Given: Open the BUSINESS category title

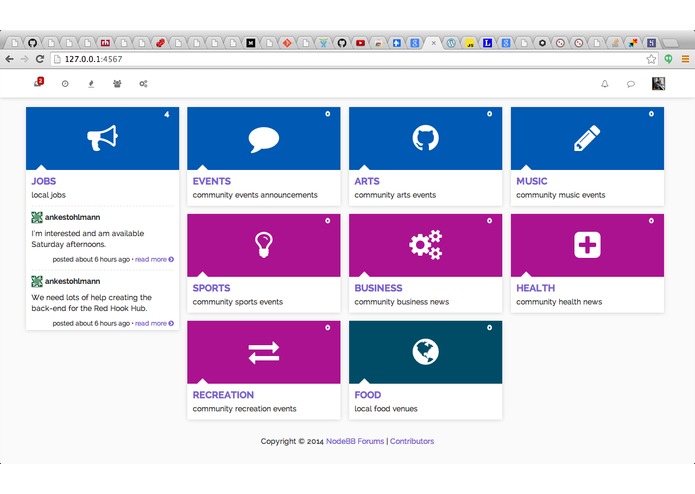Looking at the screenshot, I should coord(378,288).
